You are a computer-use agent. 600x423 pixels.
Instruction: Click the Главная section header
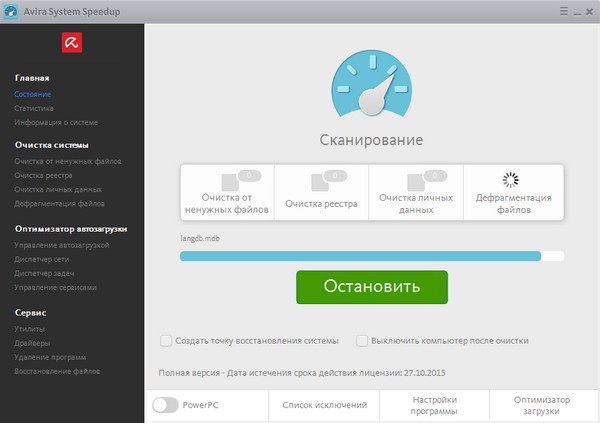click(x=32, y=78)
